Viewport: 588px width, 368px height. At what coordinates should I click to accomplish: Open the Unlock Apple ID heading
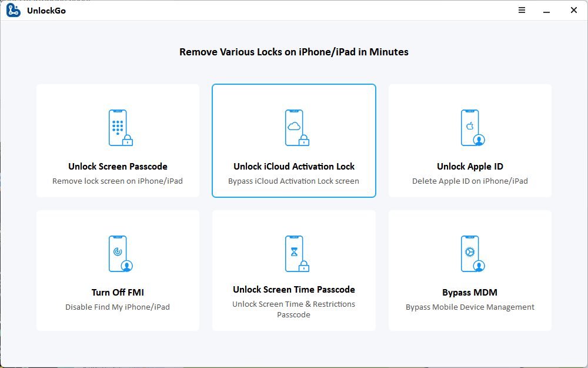click(x=470, y=167)
